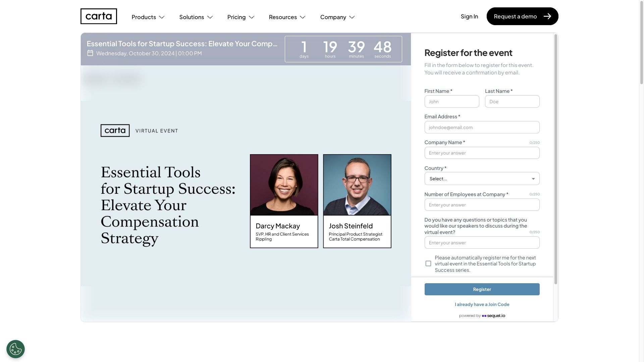The height and width of the screenshot is (362, 644).
Task: Click the Number of Employees input field
Action: click(x=482, y=205)
